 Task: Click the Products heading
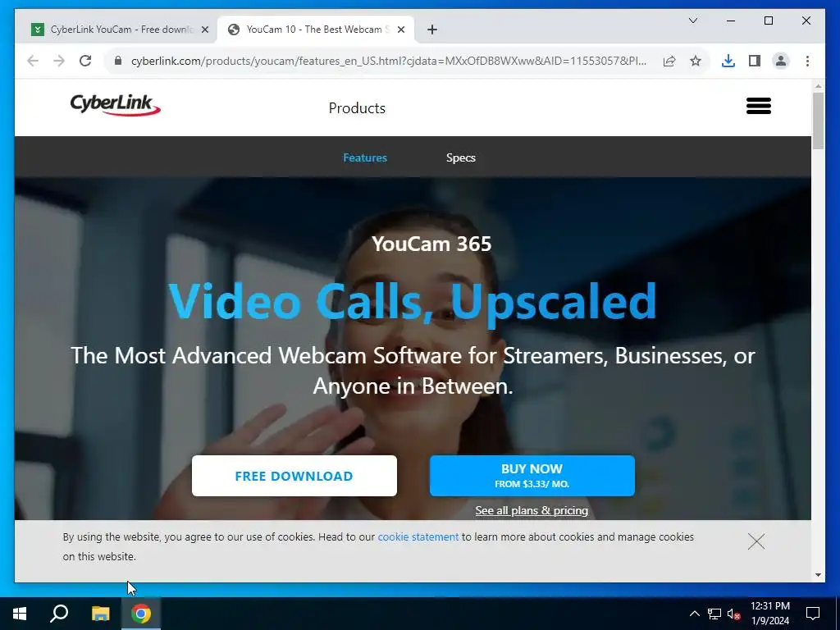coord(357,108)
